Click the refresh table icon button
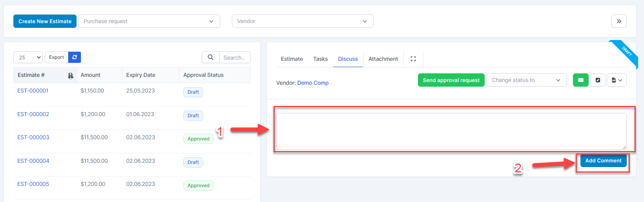Image resolution: width=644 pixels, height=202 pixels. pyautogui.click(x=75, y=57)
